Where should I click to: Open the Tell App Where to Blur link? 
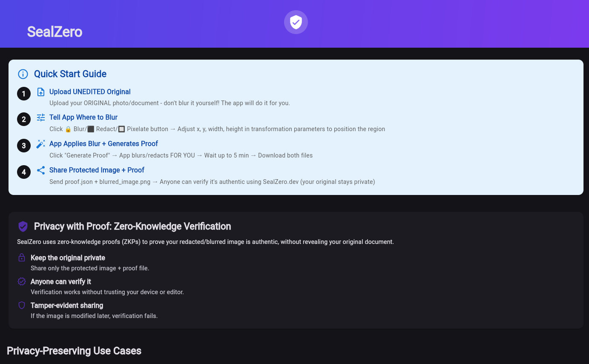pyautogui.click(x=83, y=117)
